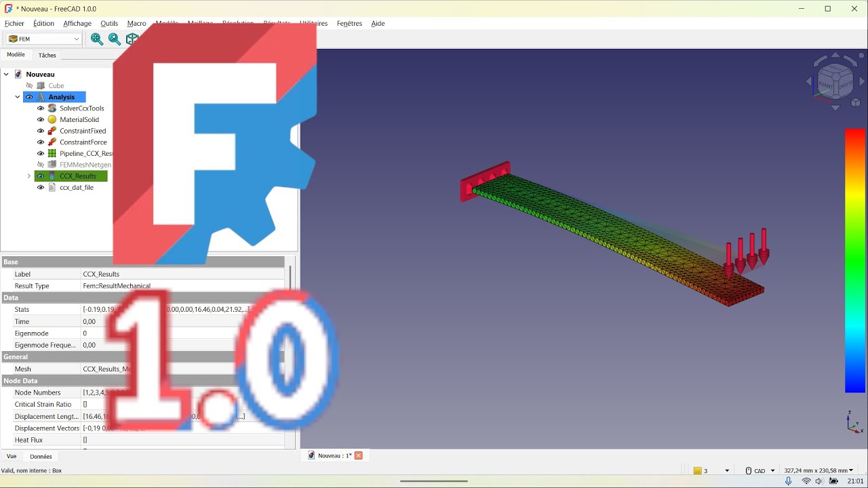Click the Wi-Fi icon in system tray
The width and height of the screenshot is (868, 488).
[x=806, y=481]
